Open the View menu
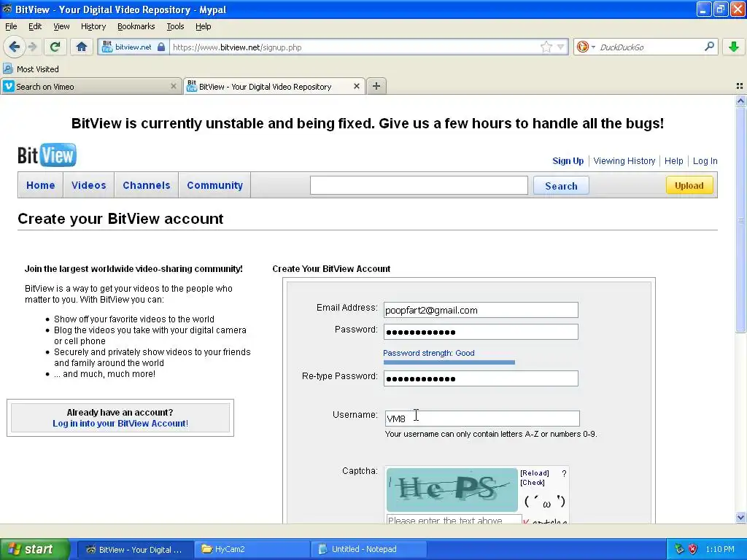The image size is (747, 560). click(x=61, y=26)
